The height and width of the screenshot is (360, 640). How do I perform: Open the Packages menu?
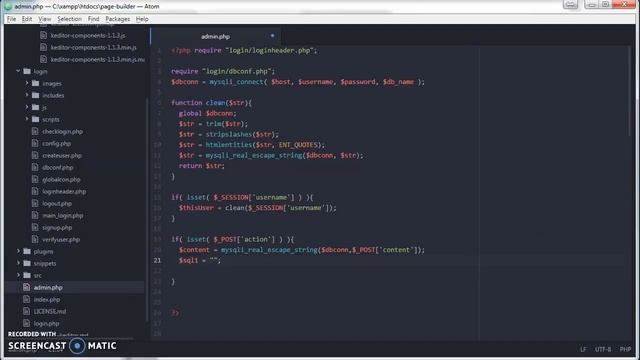coord(118,19)
